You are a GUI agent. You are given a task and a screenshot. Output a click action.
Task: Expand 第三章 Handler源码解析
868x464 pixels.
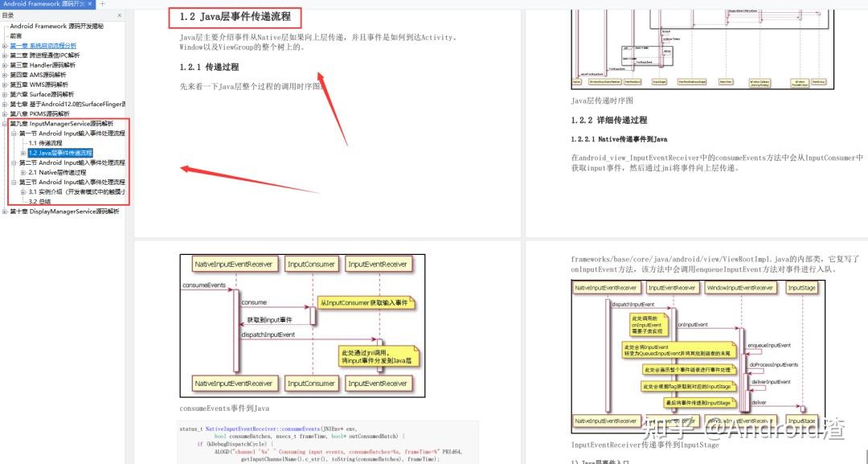3,65
